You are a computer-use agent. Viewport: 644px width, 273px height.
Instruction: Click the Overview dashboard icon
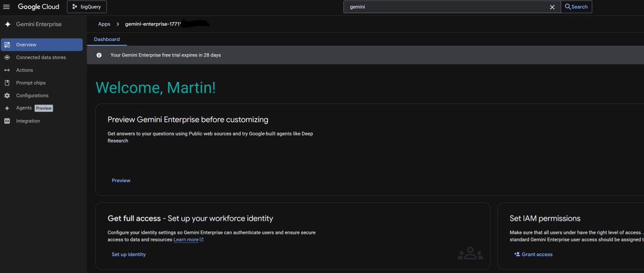[x=6, y=45]
